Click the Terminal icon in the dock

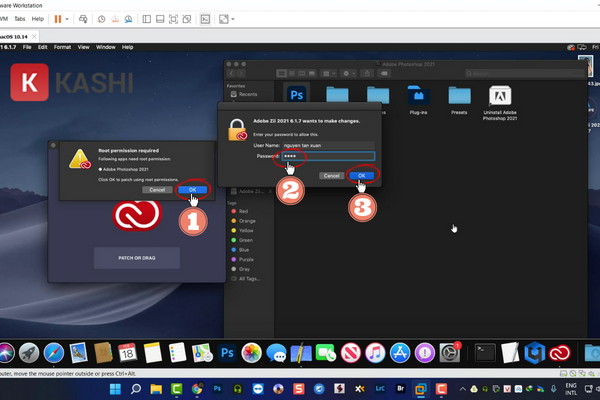pyautogui.click(x=485, y=352)
